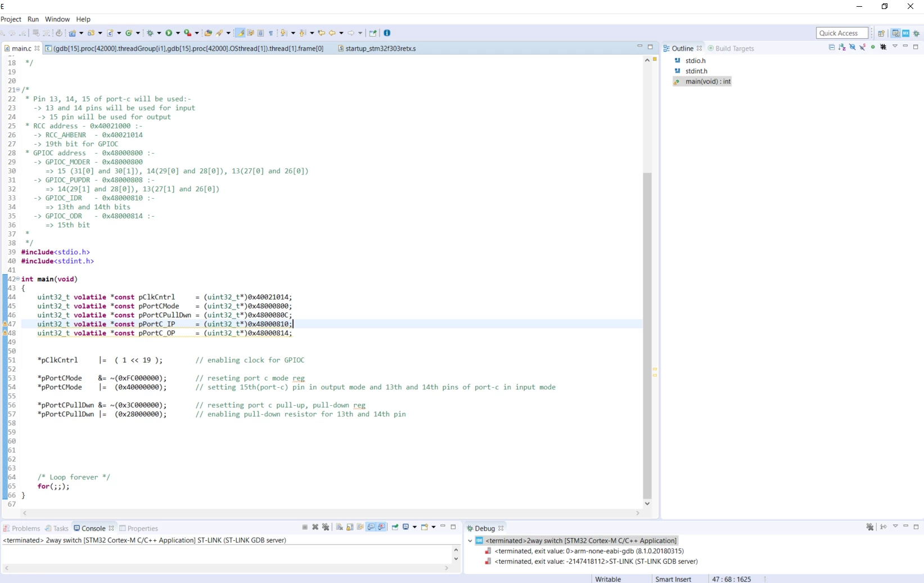
Task: Switch to the Problems tab
Action: [x=22, y=528]
